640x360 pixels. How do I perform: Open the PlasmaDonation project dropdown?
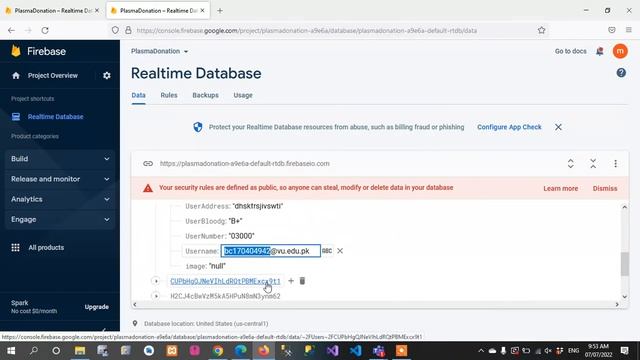pos(160,51)
